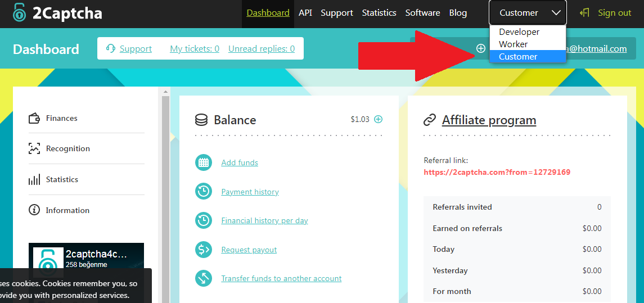Go to Statistics in the top navigation
The height and width of the screenshot is (303, 644).
click(379, 13)
